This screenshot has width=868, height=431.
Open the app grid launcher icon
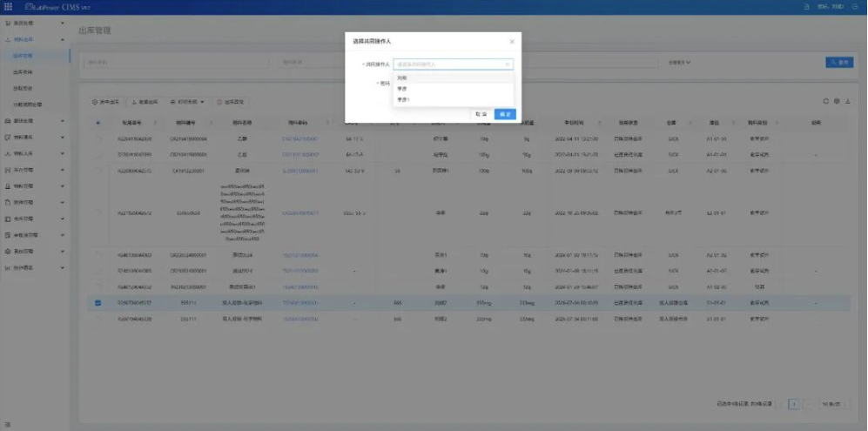tap(8, 7)
